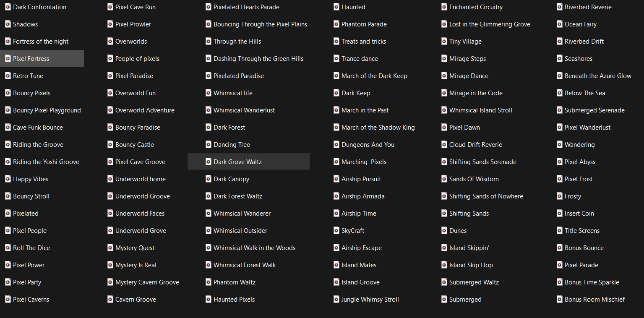Image resolution: width=644 pixels, height=318 pixels.
Task: Select the Bouncing Through the Pixel Plains file
Action: pyautogui.click(x=260, y=24)
